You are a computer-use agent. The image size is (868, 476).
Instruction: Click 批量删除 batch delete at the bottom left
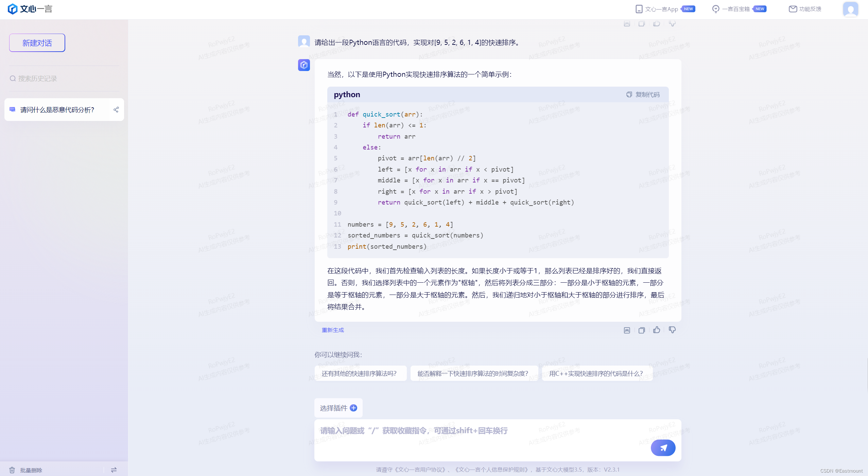coord(31,470)
